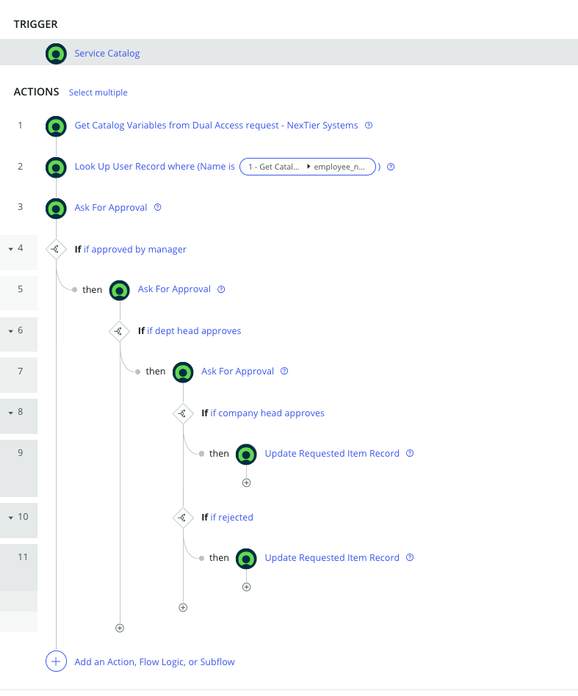Click help icon beside step 9 Update Requested Item
Viewport: 578px width, 696px height.
[410, 453]
